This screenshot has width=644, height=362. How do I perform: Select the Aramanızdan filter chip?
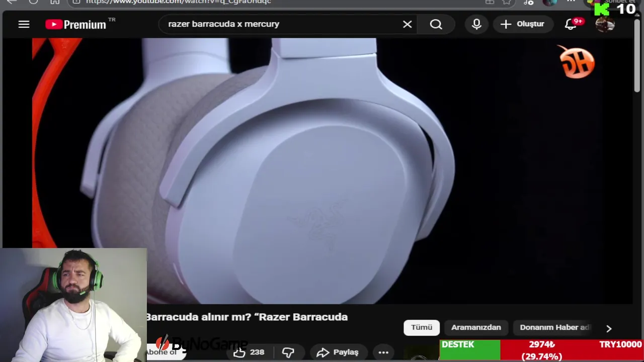(476, 327)
